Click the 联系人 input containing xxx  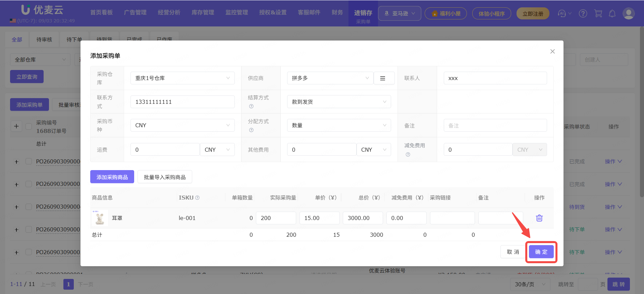(495, 78)
